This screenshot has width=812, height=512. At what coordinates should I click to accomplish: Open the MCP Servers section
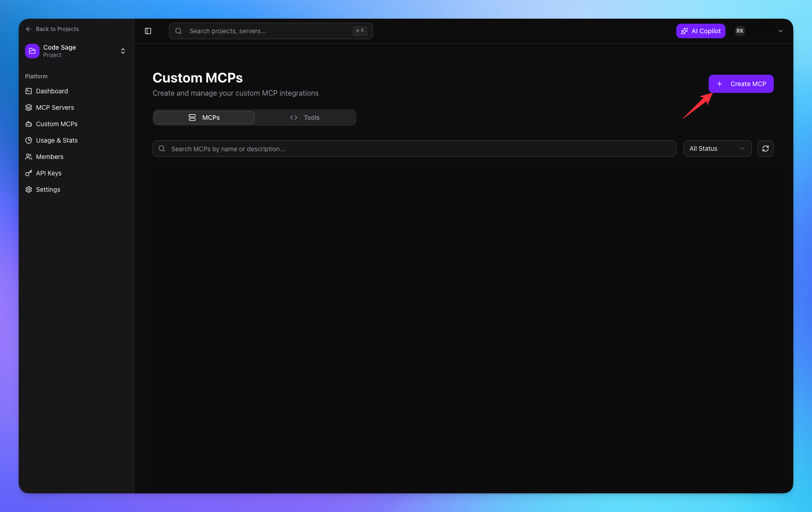[x=55, y=108]
